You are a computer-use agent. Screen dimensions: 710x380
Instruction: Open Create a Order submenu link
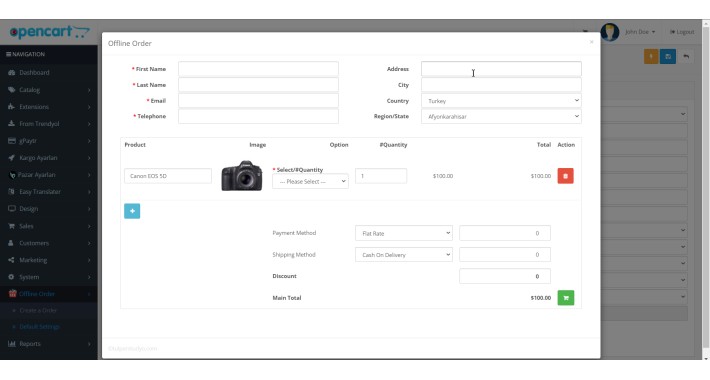(x=38, y=310)
